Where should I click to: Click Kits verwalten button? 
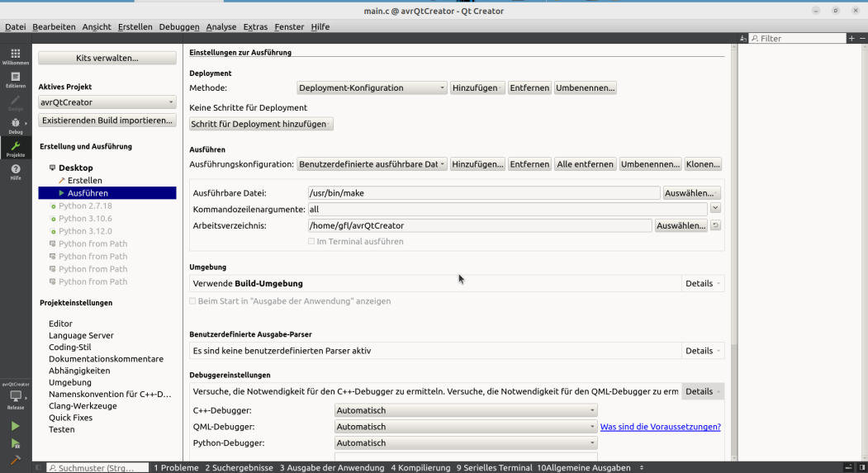pos(107,58)
